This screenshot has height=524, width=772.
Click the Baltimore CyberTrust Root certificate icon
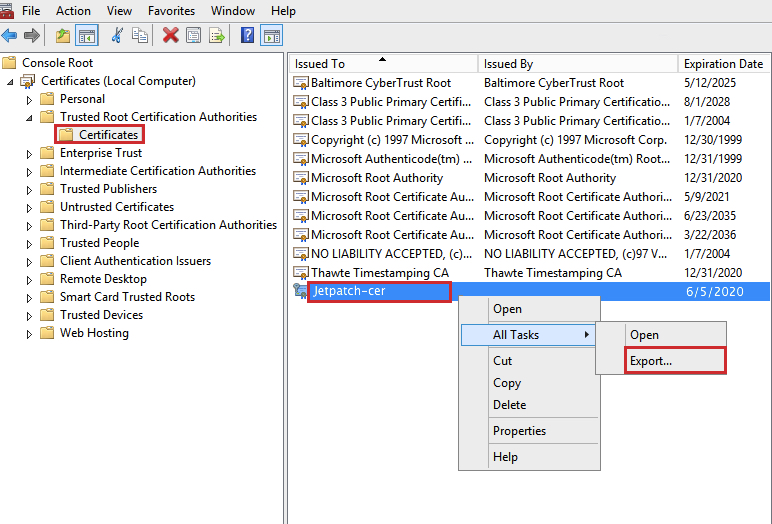300,83
